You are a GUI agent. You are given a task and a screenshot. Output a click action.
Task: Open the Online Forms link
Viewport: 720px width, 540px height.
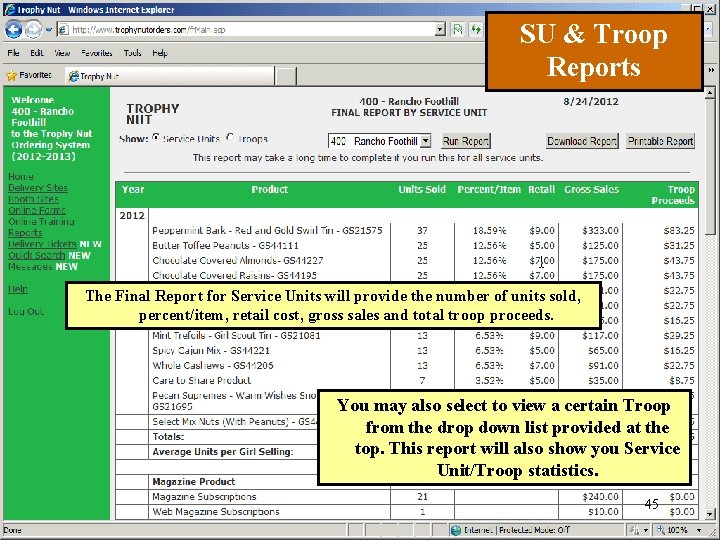[x=37, y=210]
